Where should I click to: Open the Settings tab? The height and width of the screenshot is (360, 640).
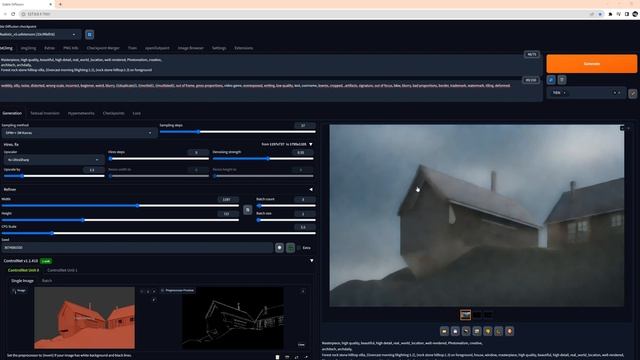click(219, 48)
